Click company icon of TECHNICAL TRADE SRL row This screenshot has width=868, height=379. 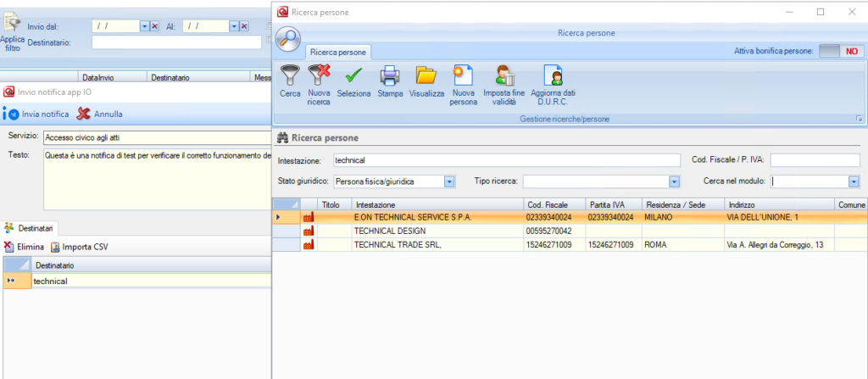309,244
